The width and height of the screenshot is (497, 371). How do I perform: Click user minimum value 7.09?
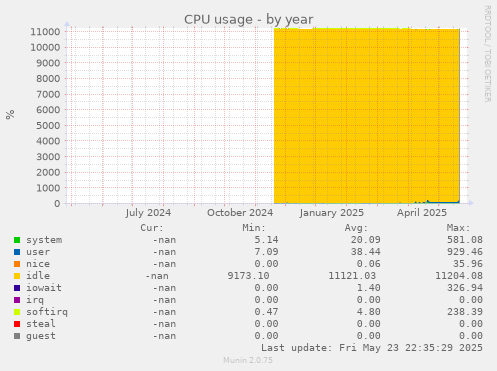266,252
